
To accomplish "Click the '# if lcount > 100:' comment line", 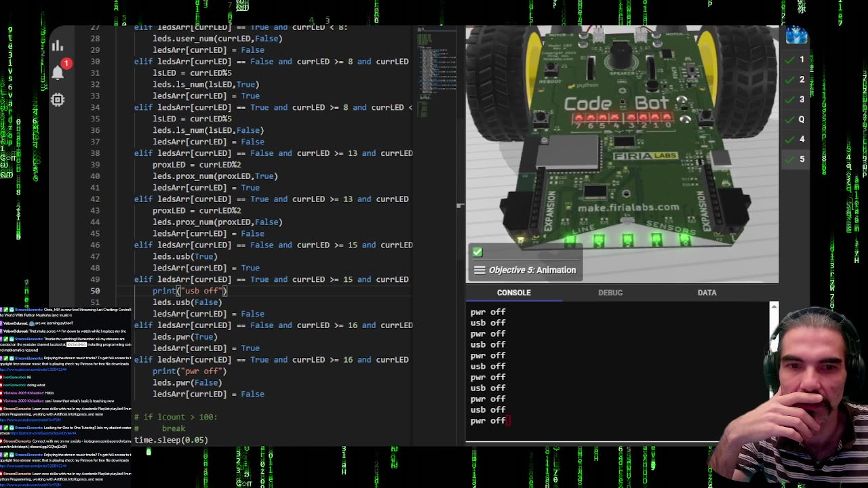I will [176, 417].
